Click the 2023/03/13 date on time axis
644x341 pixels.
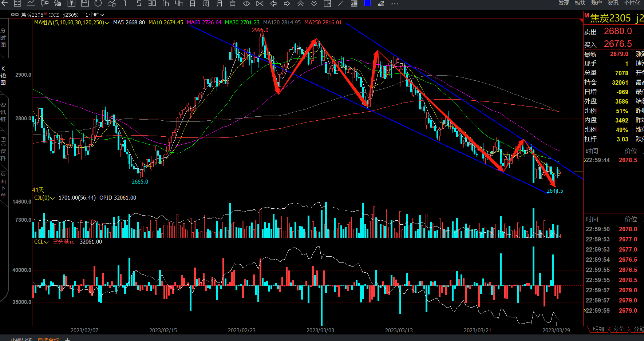tap(399, 330)
